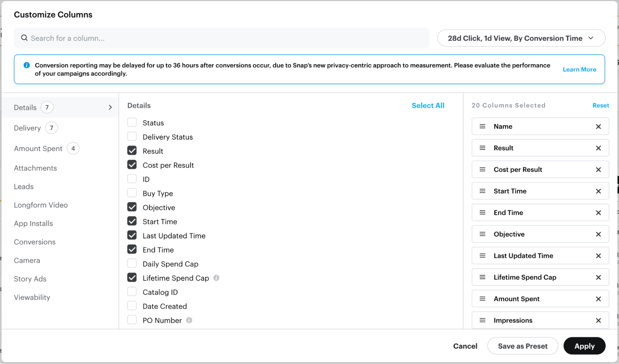Switch to the Delivery category

pyautogui.click(x=27, y=128)
